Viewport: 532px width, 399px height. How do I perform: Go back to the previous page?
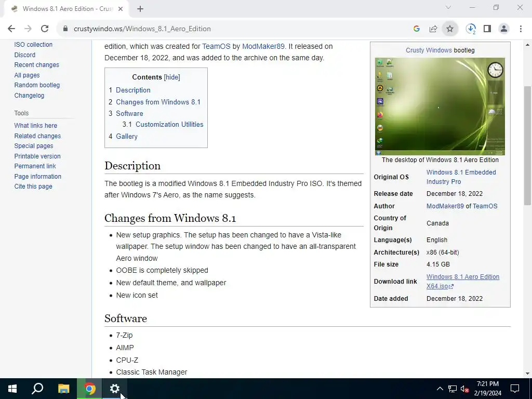(11, 29)
